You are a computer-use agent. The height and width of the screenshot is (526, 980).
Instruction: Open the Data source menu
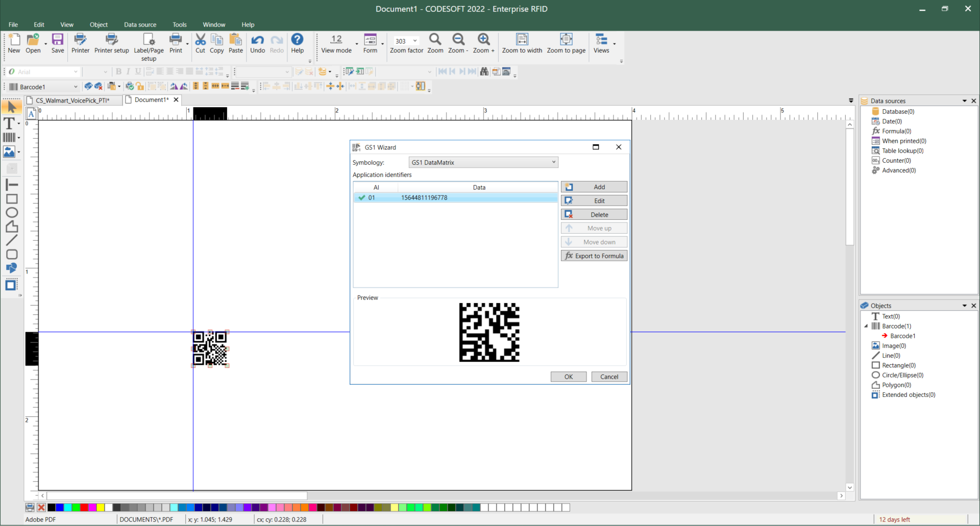pyautogui.click(x=140, y=24)
